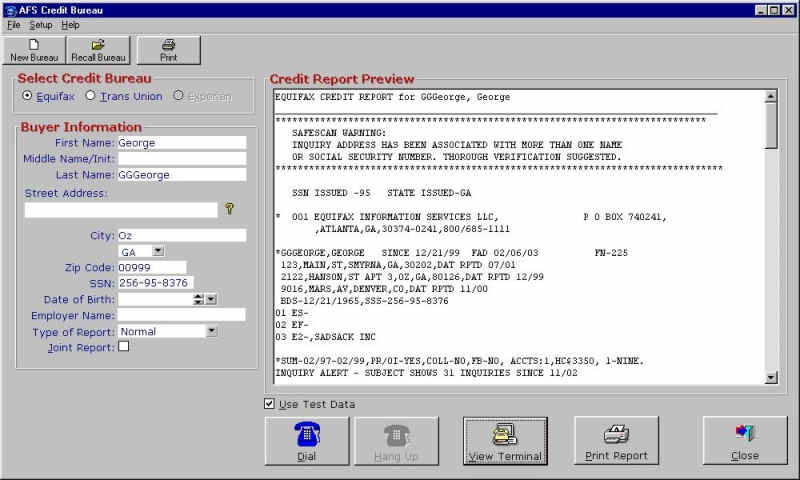Click the report preview scrollbar thumb
Image resolution: width=800 pixels, height=480 pixels.
tap(771, 125)
